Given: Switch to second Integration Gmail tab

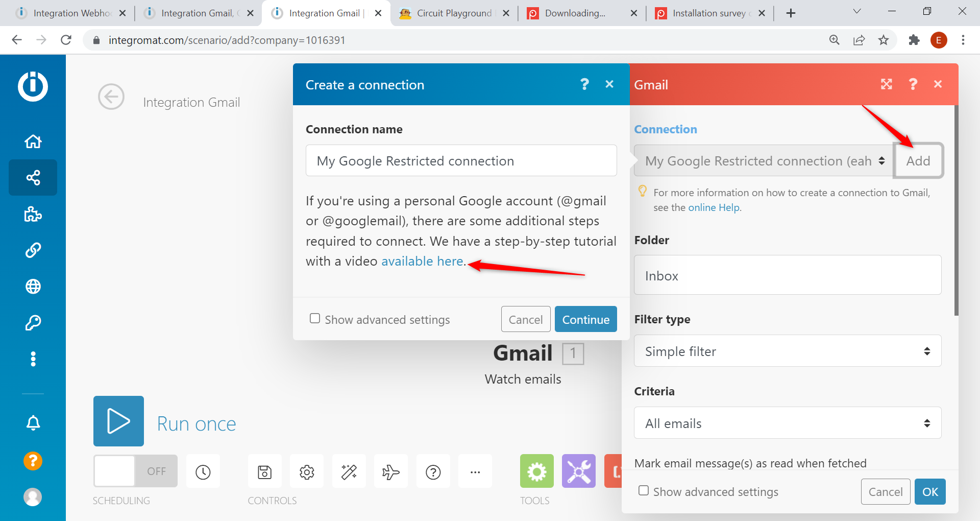Looking at the screenshot, I should 198,13.
